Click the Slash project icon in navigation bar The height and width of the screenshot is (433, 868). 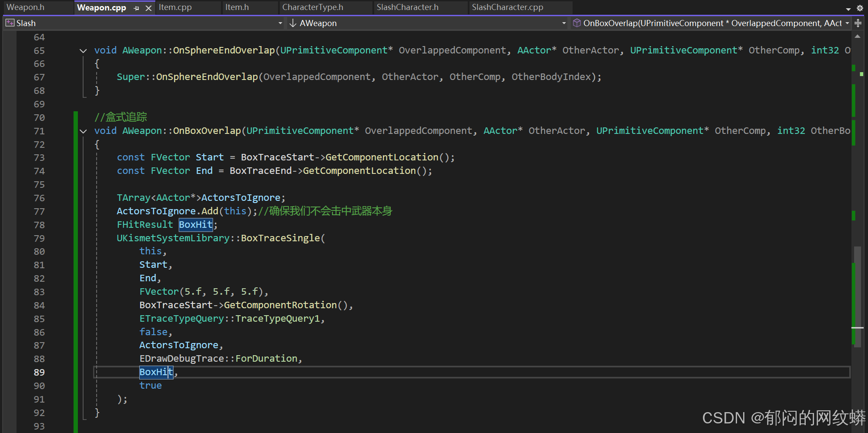(x=10, y=23)
